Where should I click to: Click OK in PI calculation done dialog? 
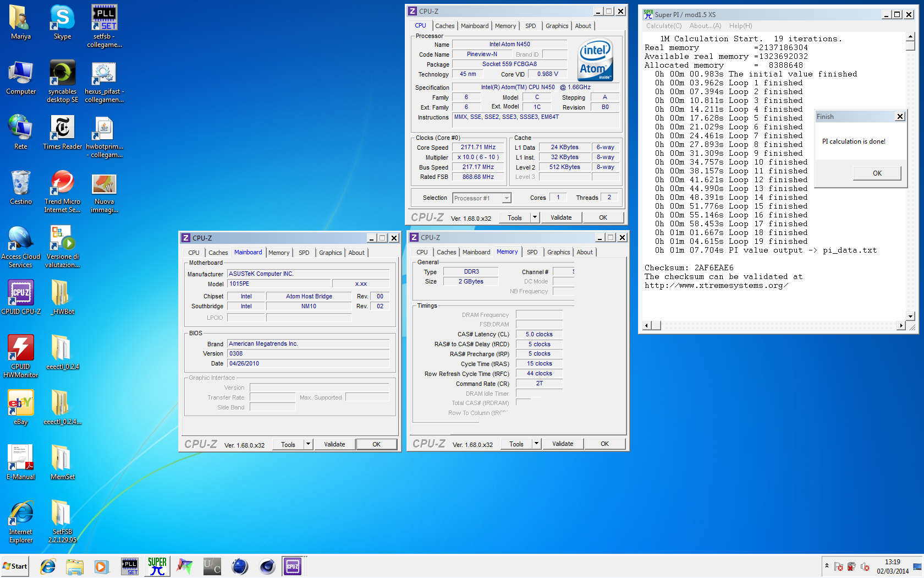click(x=877, y=173)
